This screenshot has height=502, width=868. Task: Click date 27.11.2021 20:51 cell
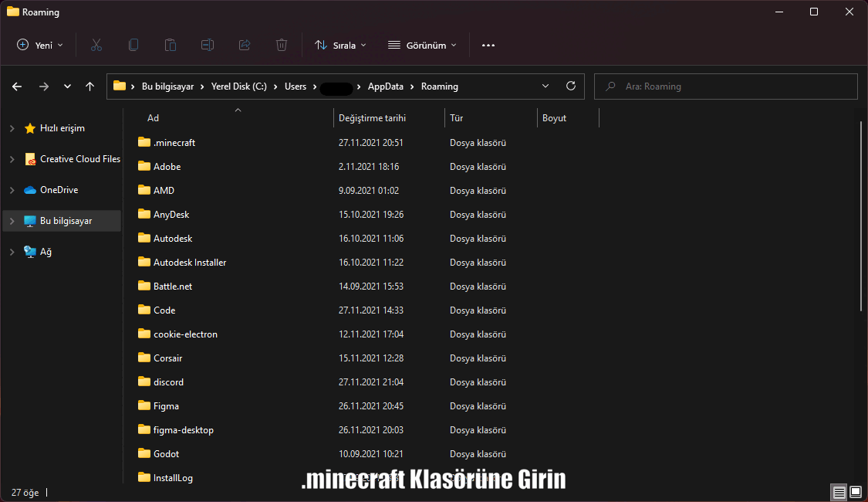point(371,142)
